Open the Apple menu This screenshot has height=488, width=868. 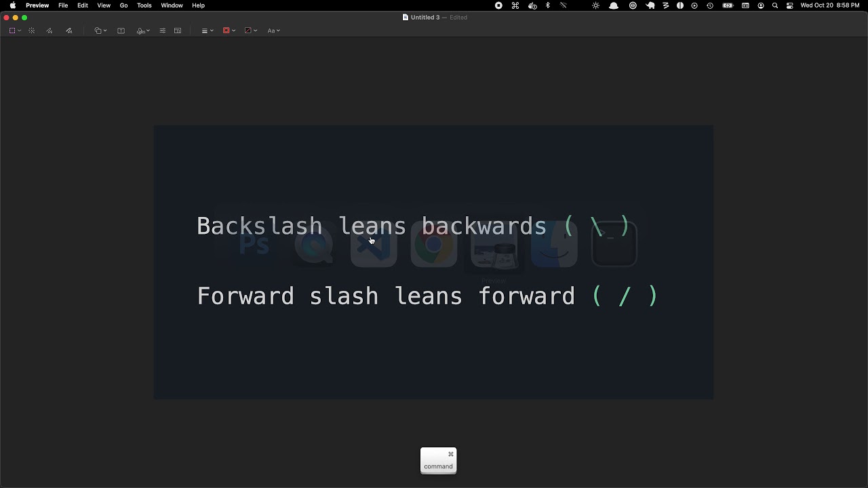click(12, 5)
